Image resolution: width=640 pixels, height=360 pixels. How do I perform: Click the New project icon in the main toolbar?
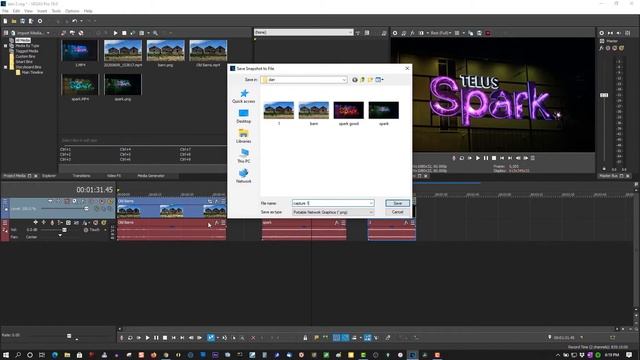pyautogui.click(x=5, y=21)
